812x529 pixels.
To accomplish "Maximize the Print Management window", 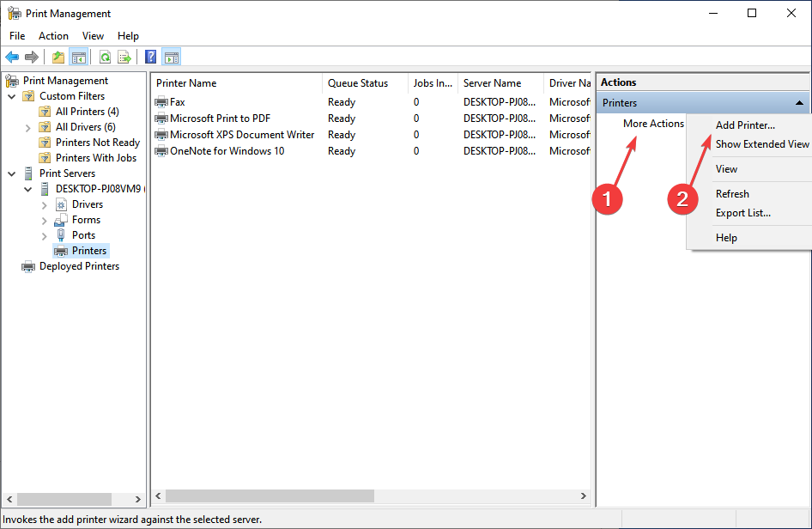I will coord(752,14).
